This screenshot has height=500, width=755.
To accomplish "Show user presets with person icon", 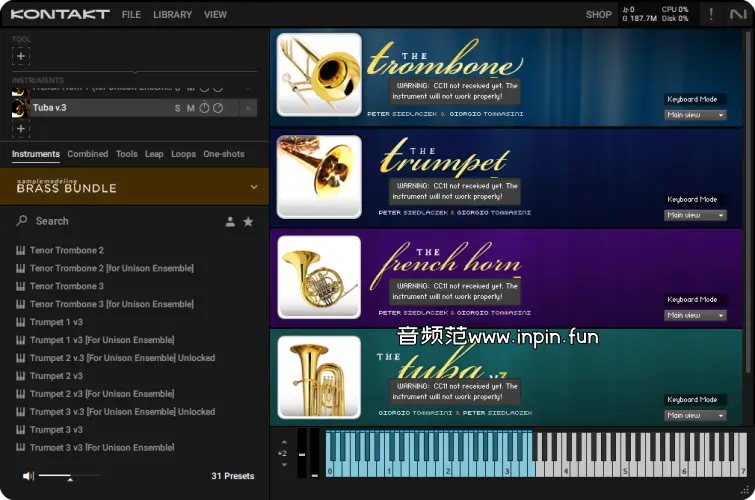I will pyautogui.click(x=230, y=221).
